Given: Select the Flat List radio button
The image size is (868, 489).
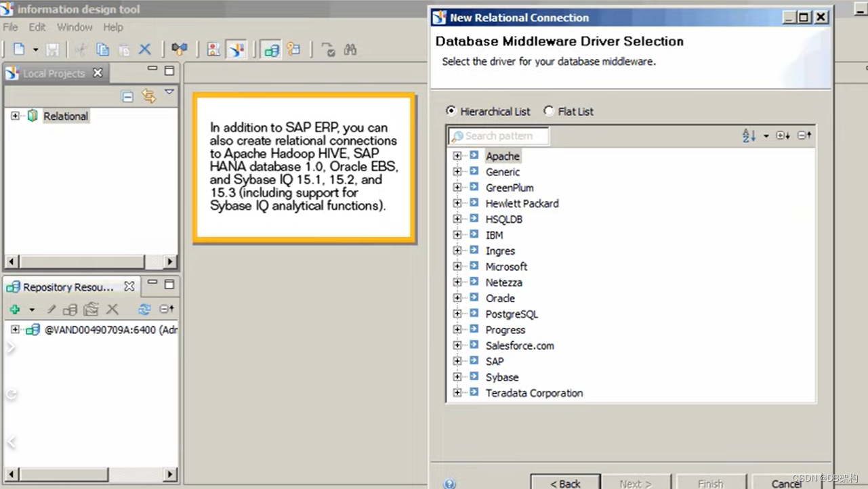Looking at the screenshot, I should [548, 111].
